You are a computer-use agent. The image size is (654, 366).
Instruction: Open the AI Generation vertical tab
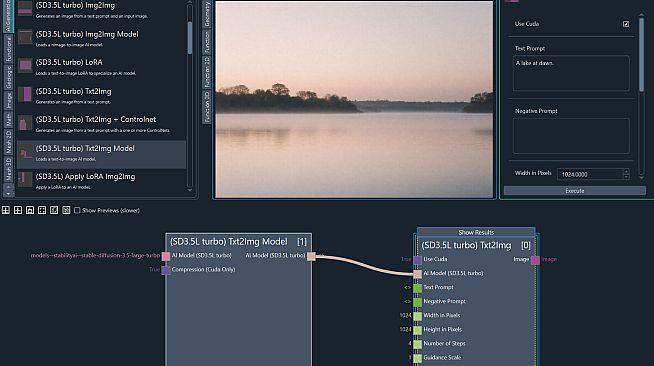[8, 15]
